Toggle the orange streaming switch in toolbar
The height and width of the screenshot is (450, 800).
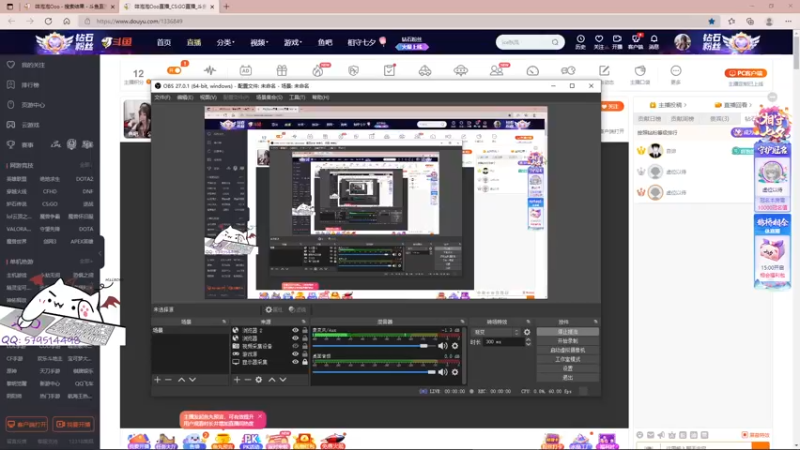(174, 70)
